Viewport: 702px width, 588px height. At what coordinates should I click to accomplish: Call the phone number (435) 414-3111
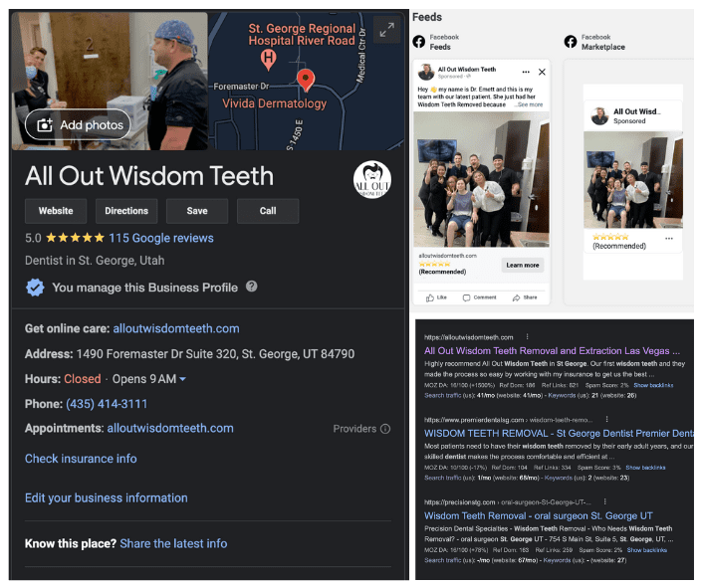[107, 404]
